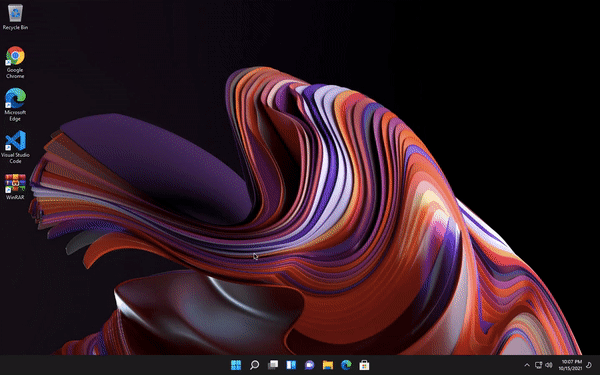Open taskbar Search
The height and width of the screenshot is (375, 600).
pos(254,365)
